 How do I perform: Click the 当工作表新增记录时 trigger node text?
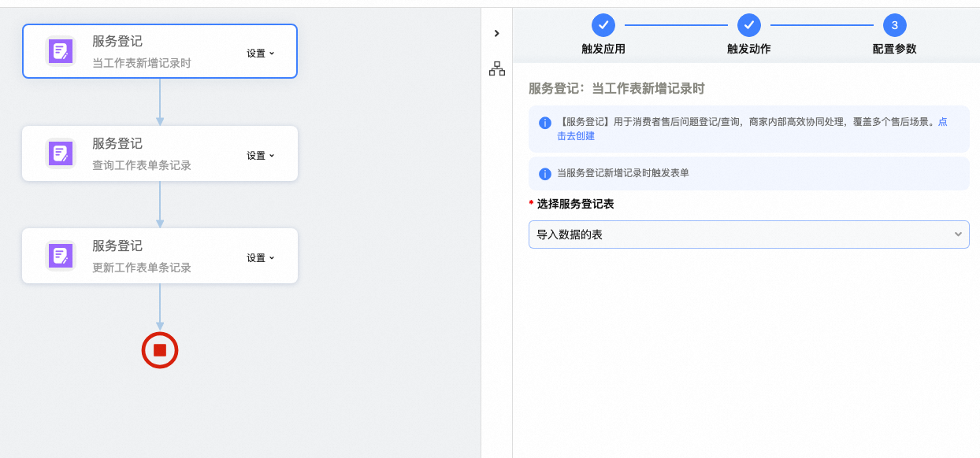tap(142, 63)
